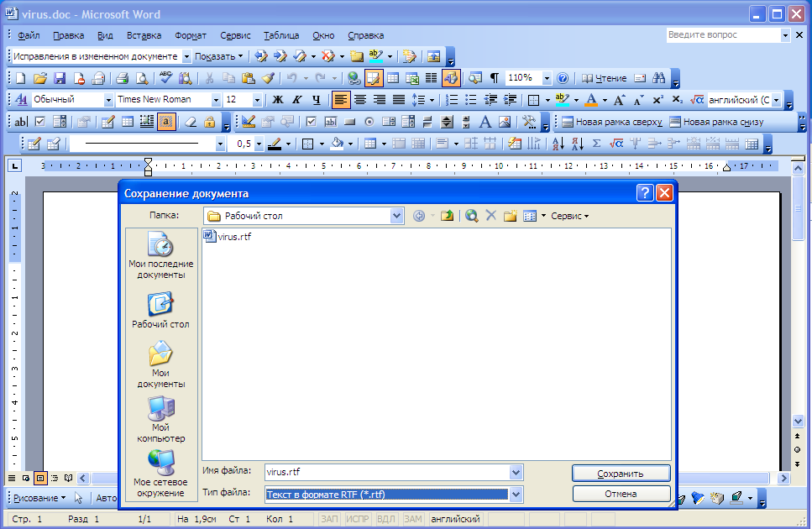Open the font size dropdown 12

(257, 100)
